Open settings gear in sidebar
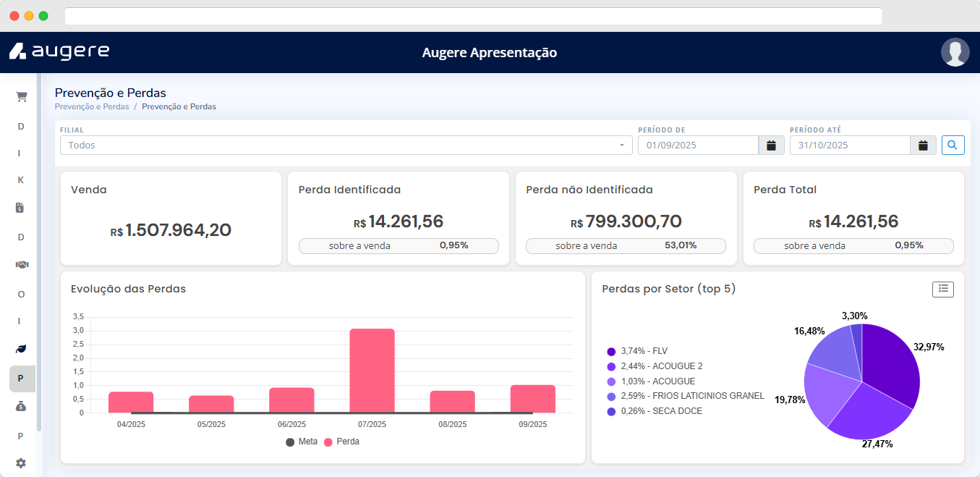The image size is (980, 477). click(x=21, y=463)
